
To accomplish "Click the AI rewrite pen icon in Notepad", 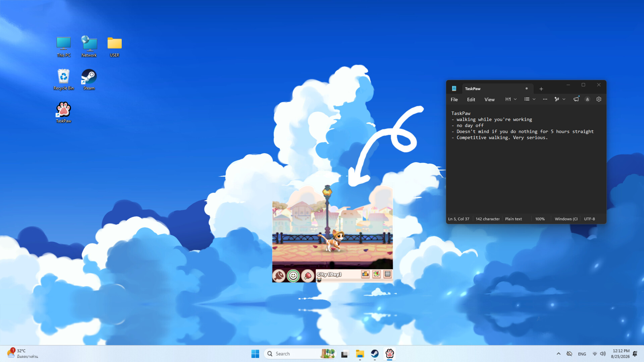I will pyautogui.click(x=557, y=99).
